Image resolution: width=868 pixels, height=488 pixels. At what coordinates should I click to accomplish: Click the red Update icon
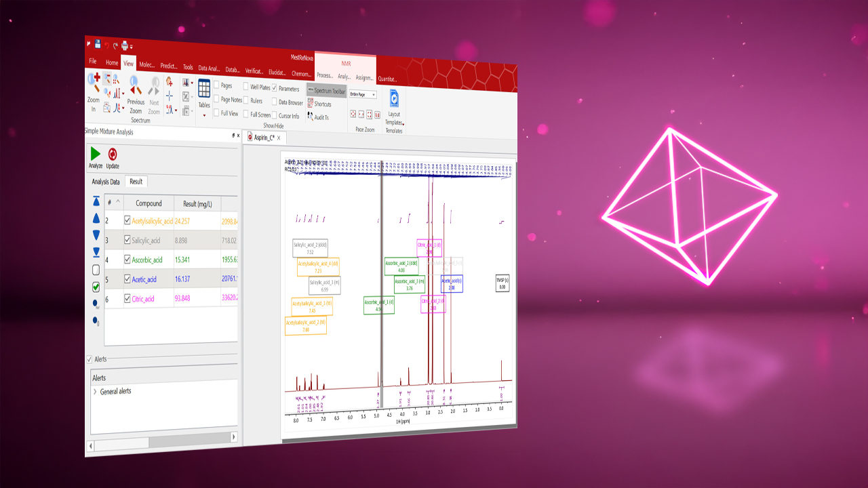(113, 155)
